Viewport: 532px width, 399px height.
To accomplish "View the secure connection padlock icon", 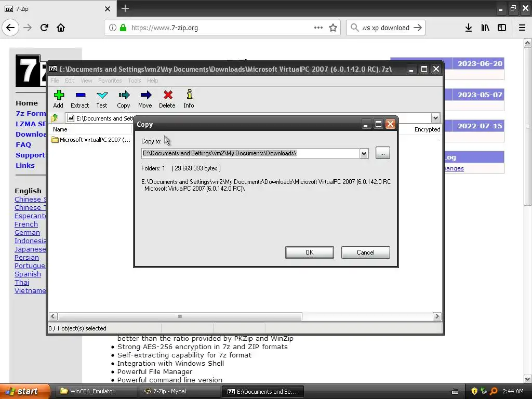I will (x=123, y=28).
